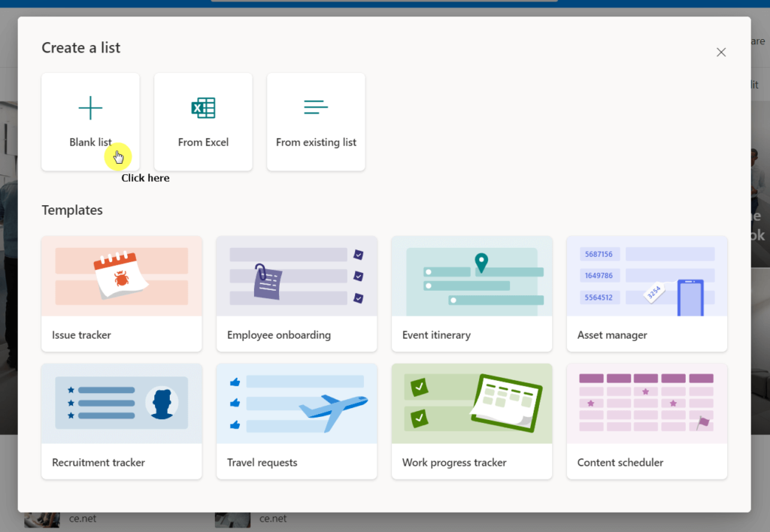Open the Travel requests template thumbnail

pos(296,404)
